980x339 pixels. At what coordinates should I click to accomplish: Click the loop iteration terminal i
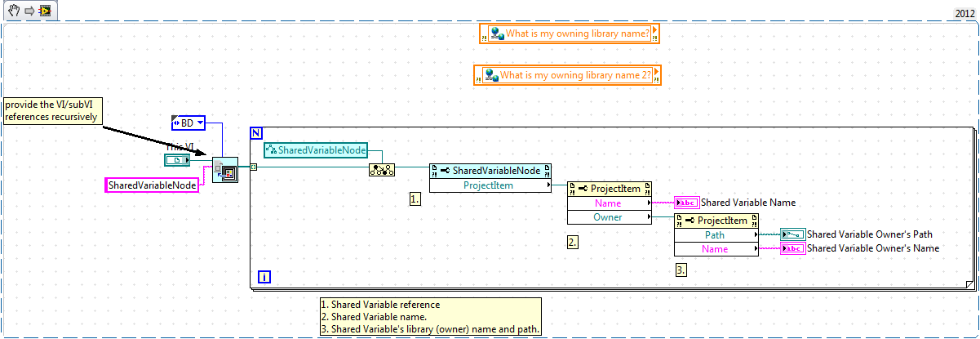point(264,278)
